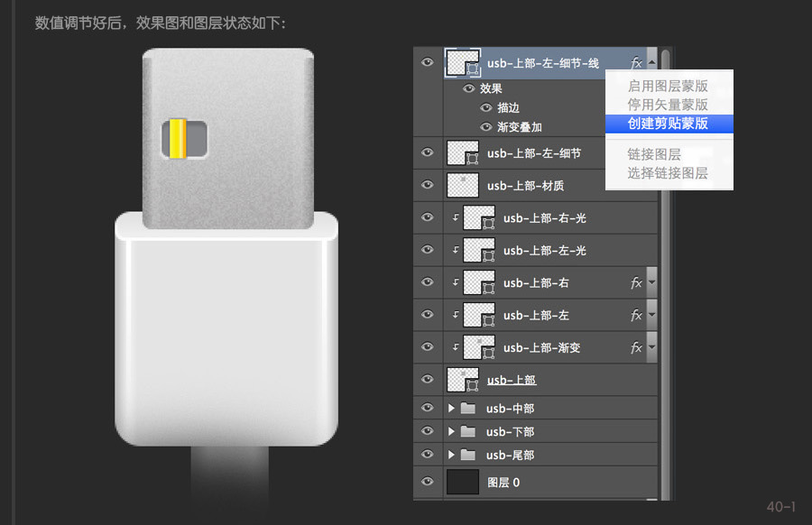
Task: Hide the usb-上部-左-细节-线 layer
Action: click(428, 62)
